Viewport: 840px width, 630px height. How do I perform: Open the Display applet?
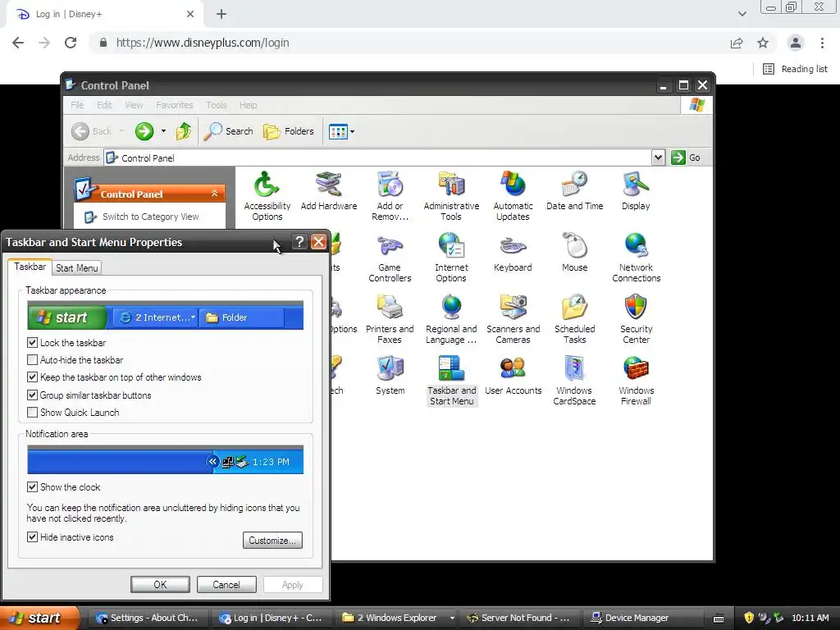tap(636, 191)
